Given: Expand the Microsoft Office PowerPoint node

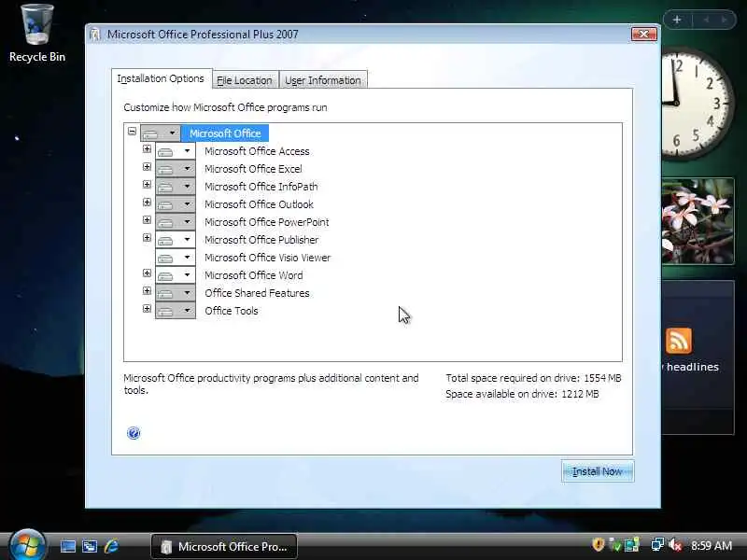Looking at the screenshot, I should [x=147, y=220].
